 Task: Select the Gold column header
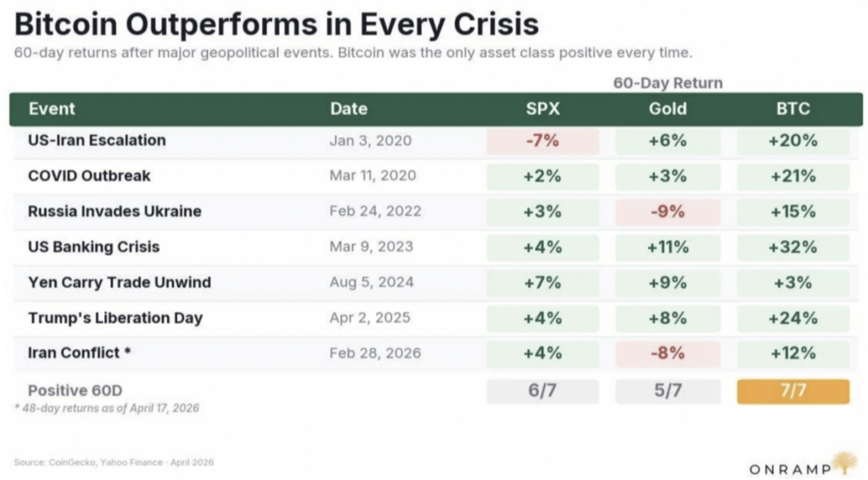click(x=667, y=109)
